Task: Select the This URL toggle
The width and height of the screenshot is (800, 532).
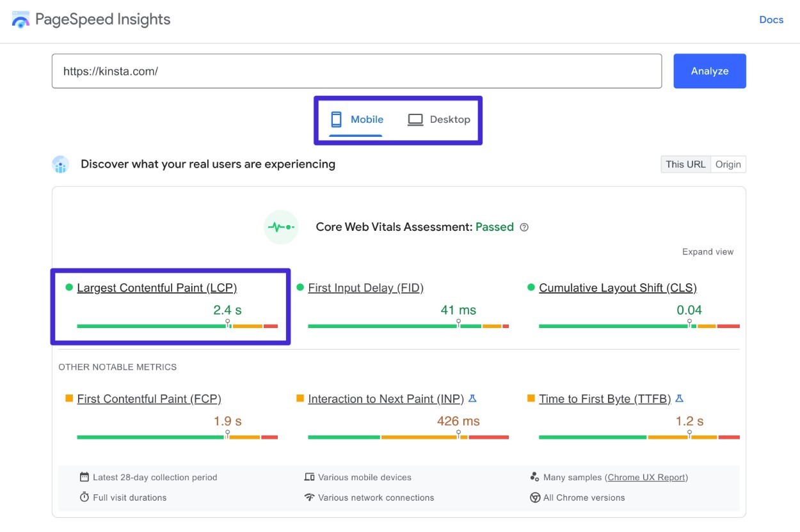Action: 685,164
